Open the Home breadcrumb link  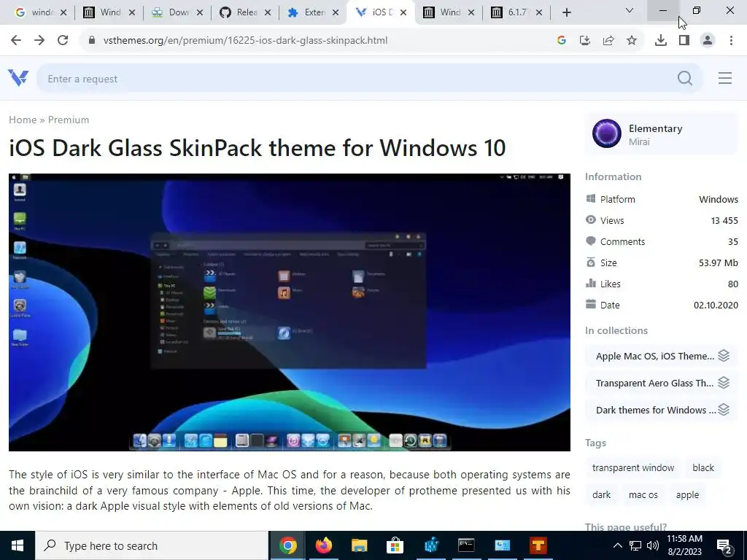pos(23,120)
